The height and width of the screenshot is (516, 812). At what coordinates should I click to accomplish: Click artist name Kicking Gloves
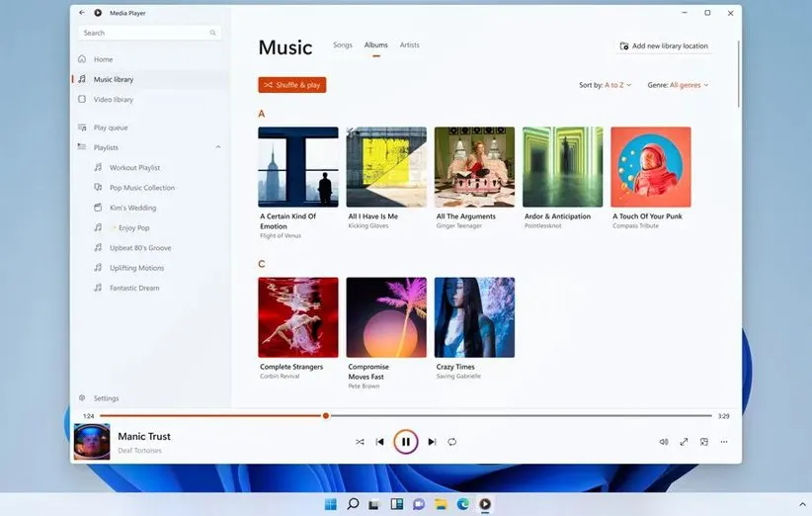coord(368,226)
